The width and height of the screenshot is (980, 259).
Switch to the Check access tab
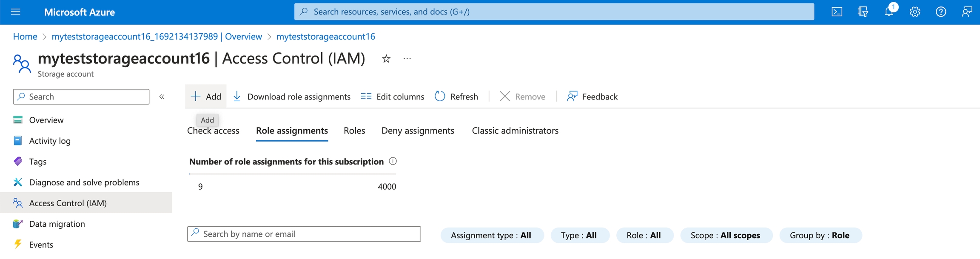(x=213, y=131)
